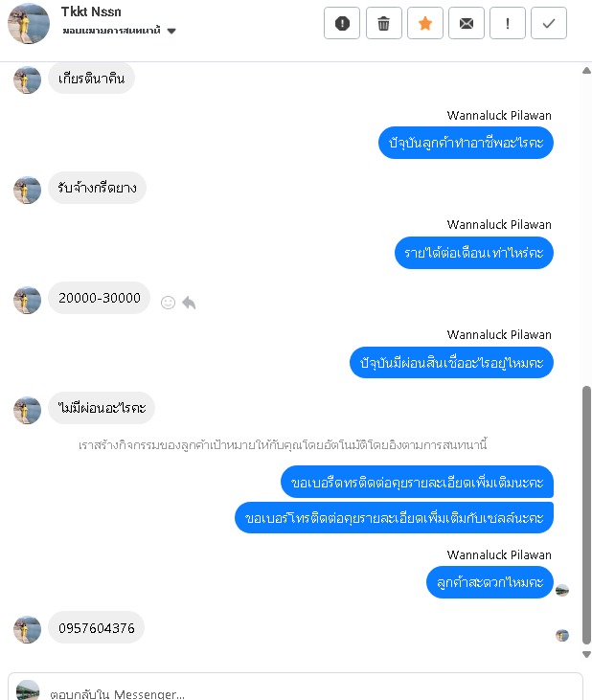
Task: Click the spam report icon
Action: pyautogui.click(x=342, y=23)
